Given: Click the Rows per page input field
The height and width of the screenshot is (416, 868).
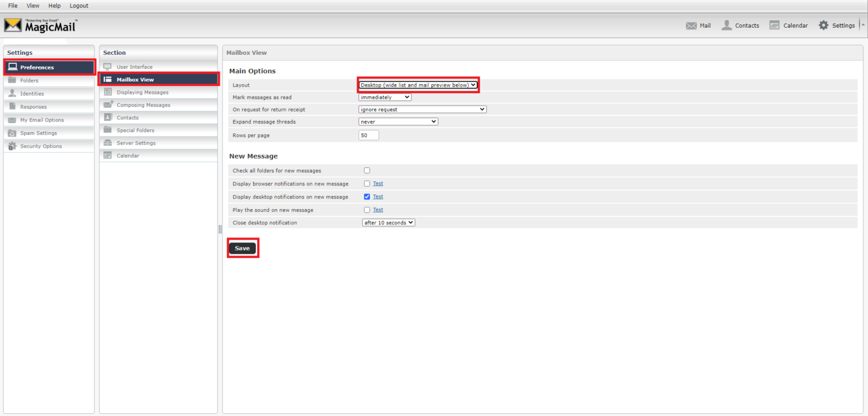Looking at the screenshot, I should pyautogui.click(x=368, y=135).
